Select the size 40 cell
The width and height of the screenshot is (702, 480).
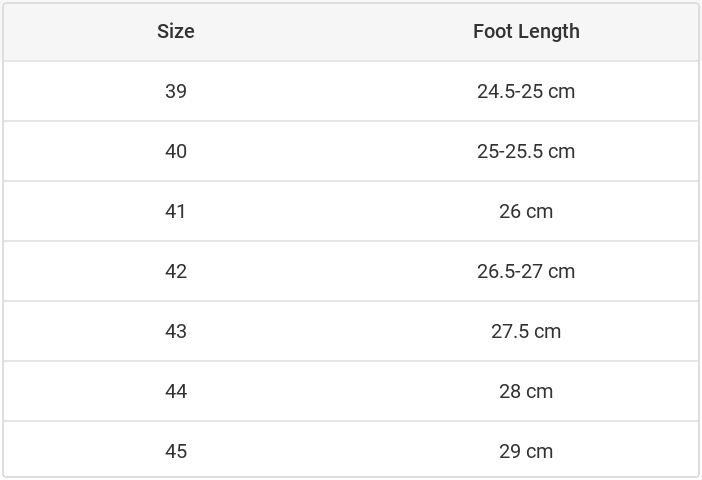(x=176, y=151)
